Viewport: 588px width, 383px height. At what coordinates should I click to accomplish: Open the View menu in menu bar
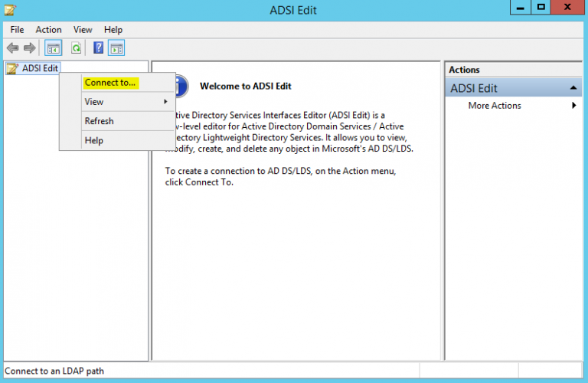(83, 30)
